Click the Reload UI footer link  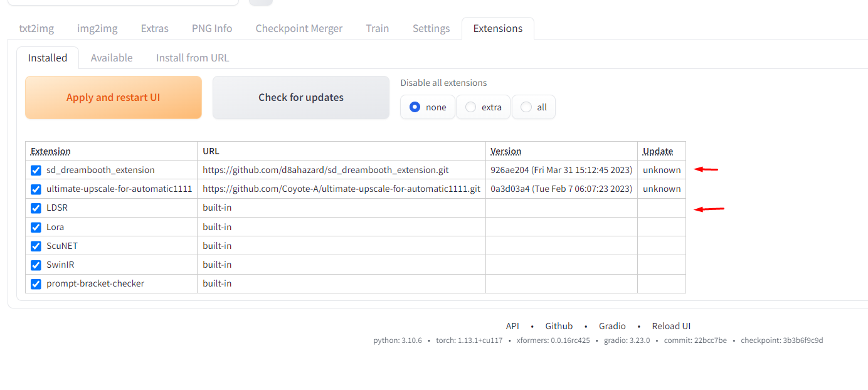(671, 325)
